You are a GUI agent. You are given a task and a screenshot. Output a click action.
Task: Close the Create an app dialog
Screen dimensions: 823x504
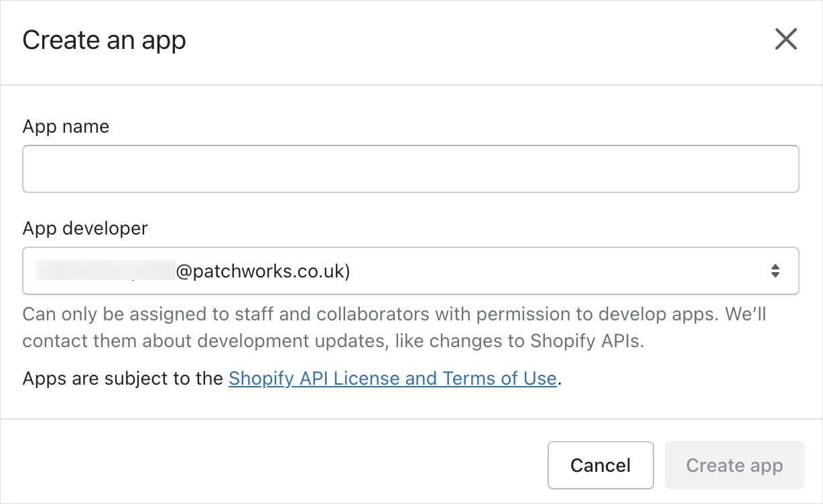pyautogui.click(x=785, y=40)
